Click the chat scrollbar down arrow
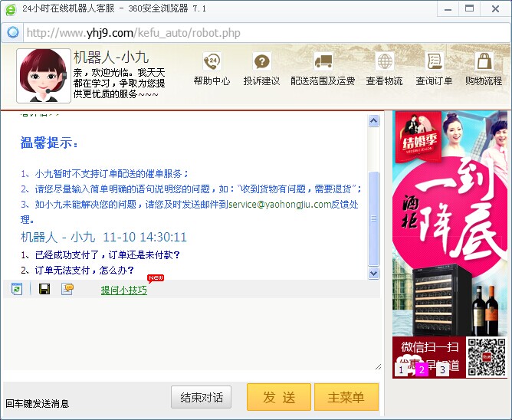512x420 pixels. [373, 273]
